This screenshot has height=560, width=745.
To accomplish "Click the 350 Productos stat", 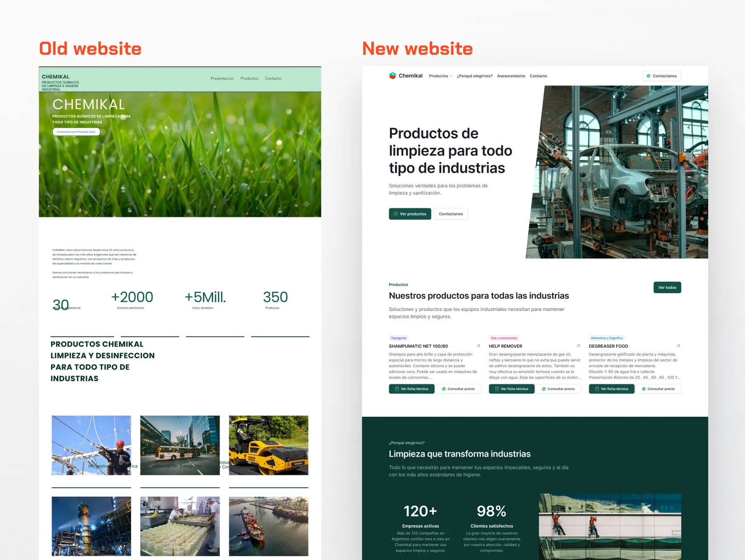I will 275,300.
